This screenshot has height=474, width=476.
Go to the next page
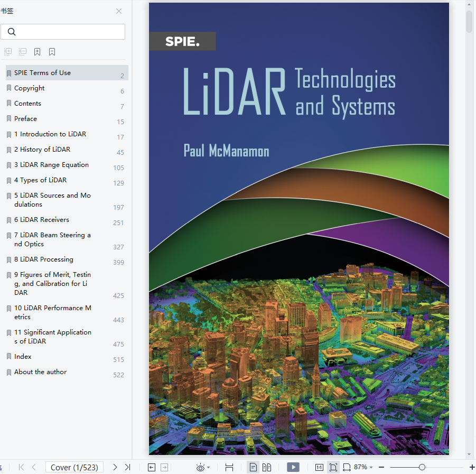pos(115,467)
